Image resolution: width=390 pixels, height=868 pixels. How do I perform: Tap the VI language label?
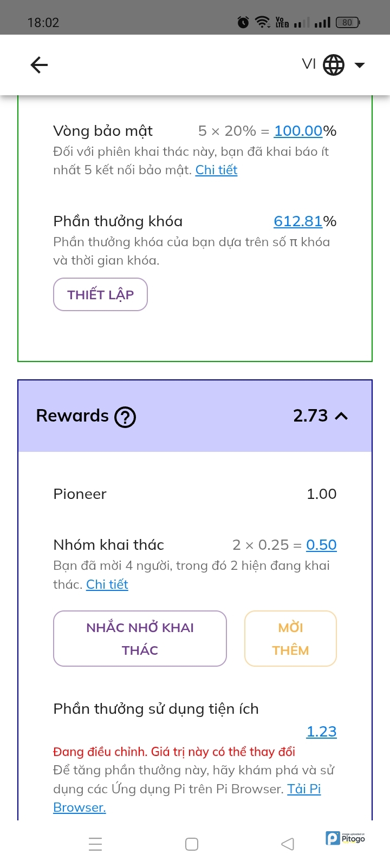tap(309, 64)
